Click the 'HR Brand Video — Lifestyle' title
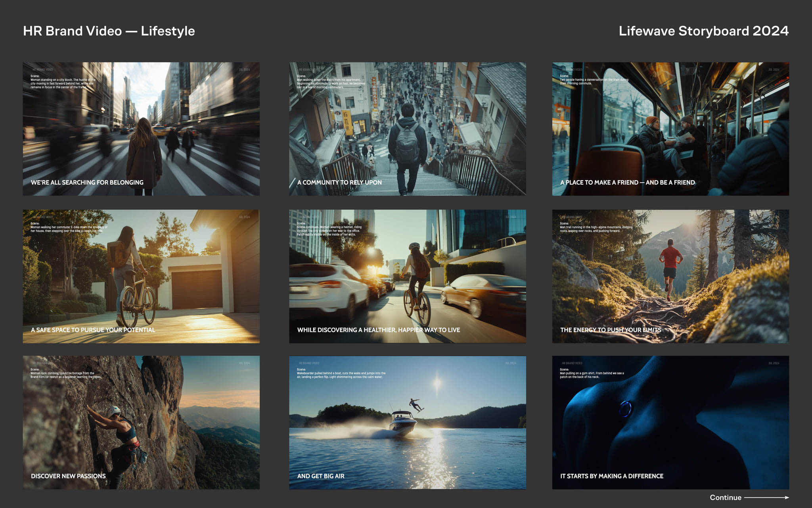 [109, 31]
